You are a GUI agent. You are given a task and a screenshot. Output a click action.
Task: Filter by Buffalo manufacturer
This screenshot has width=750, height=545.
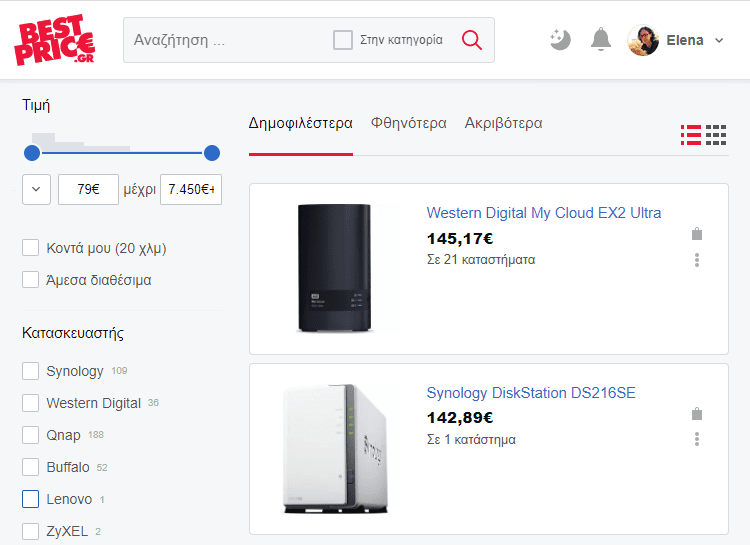point(31,467)
